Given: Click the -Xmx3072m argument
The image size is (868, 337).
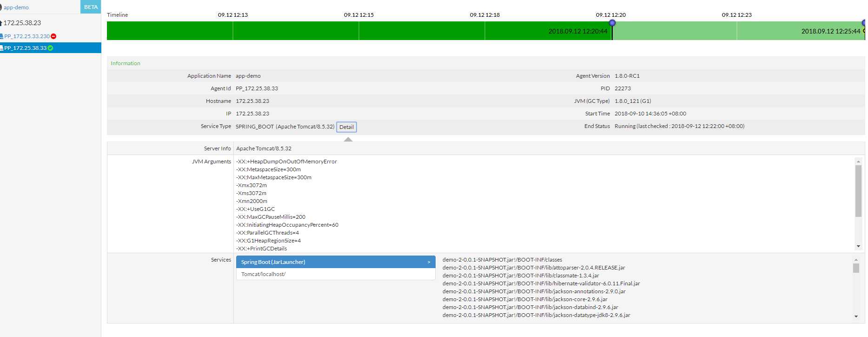Looking at the screenshot, I should [x=252, y=185].
